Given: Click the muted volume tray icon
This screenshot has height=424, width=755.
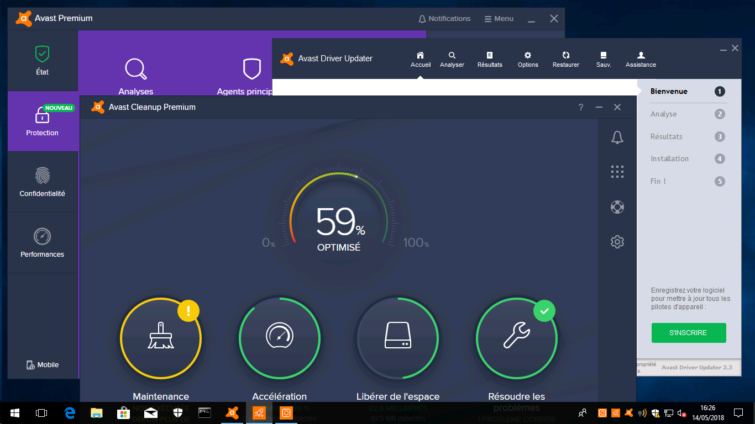Looking at the screenshot, I should [x=682, y=413].
